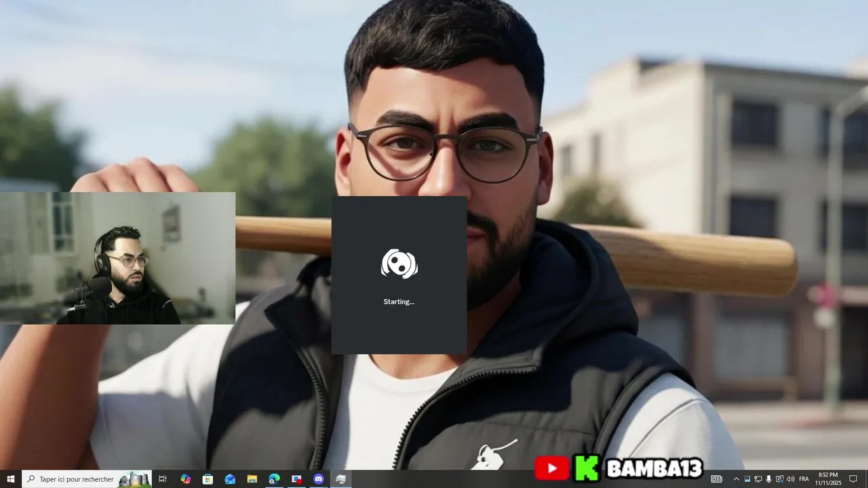Open the news widget tray icon

click(716, 479)
